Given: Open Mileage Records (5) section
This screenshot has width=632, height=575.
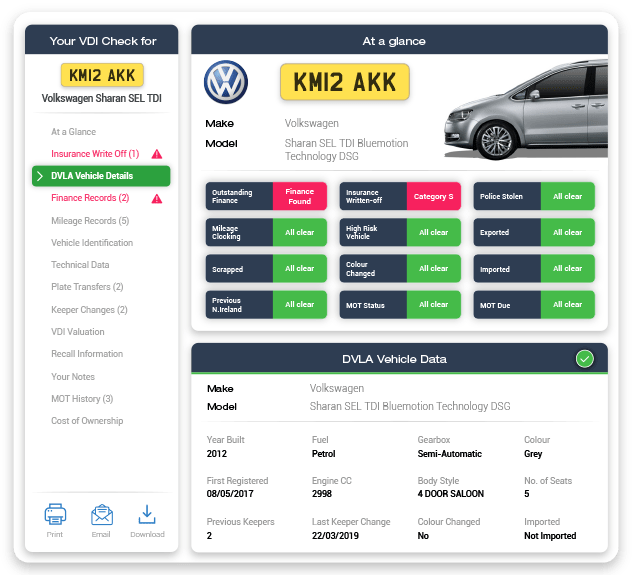Looking at the screenshot, I should 90,221.
